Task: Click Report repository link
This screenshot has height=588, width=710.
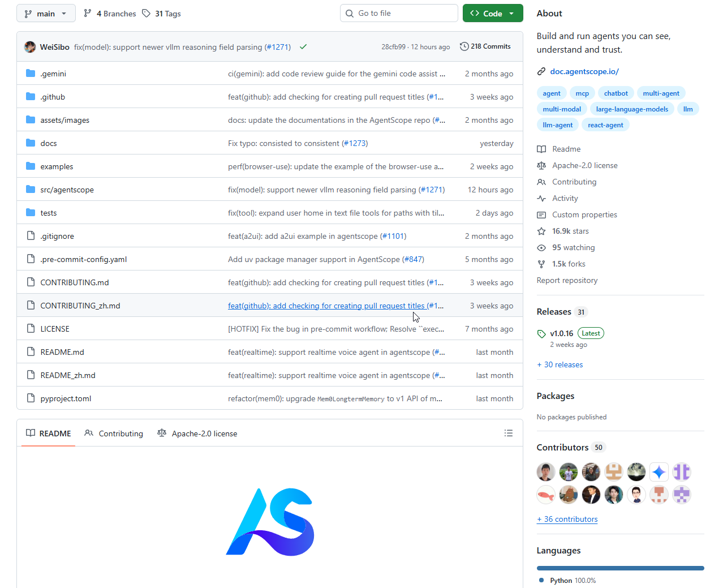Action: (x=567, y=280)
